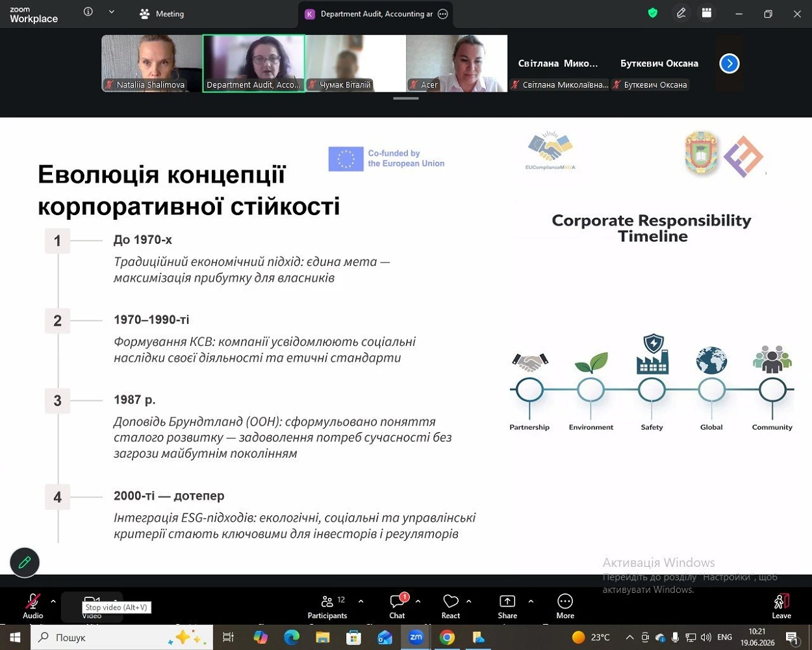The height and width of the screenshot is (650, 812).
Task: Switch to the Meeting tab
Action: pyautogui.click(x=162, y=14)
